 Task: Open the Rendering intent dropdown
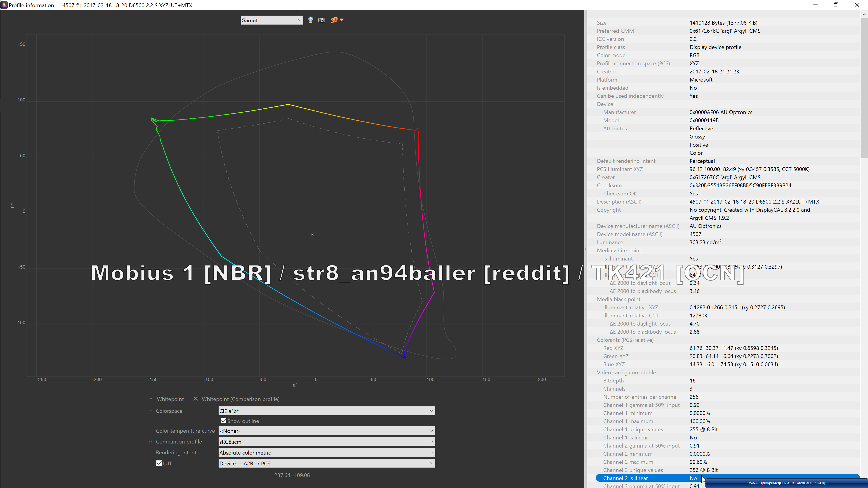coord(326,452)
